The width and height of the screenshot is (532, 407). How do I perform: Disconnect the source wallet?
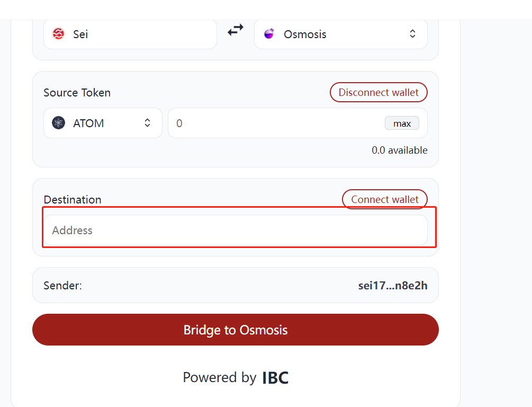click(378, 92)
